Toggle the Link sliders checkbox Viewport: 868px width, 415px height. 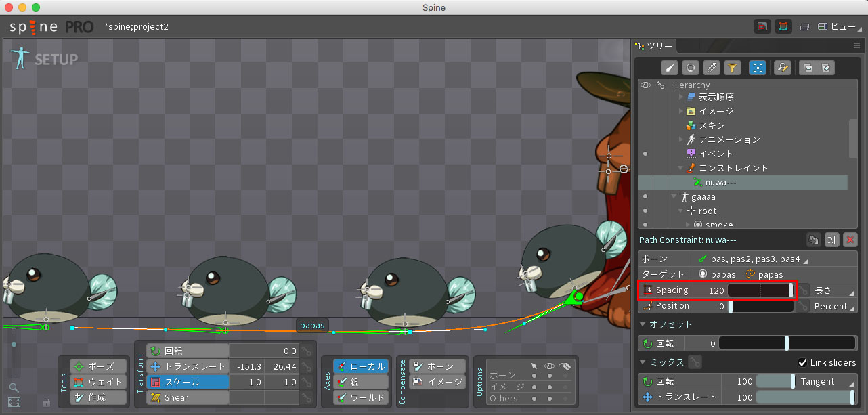coord(803,362)
